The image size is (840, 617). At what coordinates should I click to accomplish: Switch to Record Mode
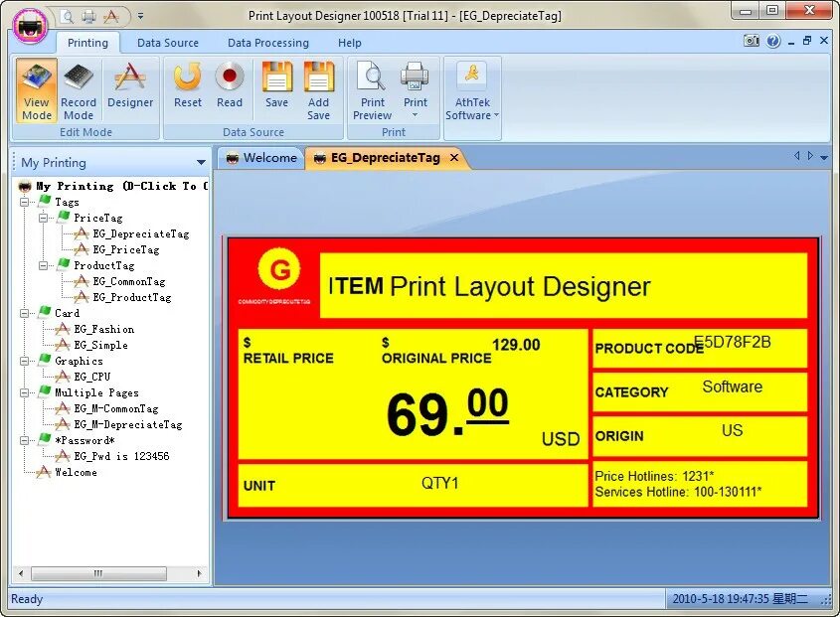tap(79, 89)
